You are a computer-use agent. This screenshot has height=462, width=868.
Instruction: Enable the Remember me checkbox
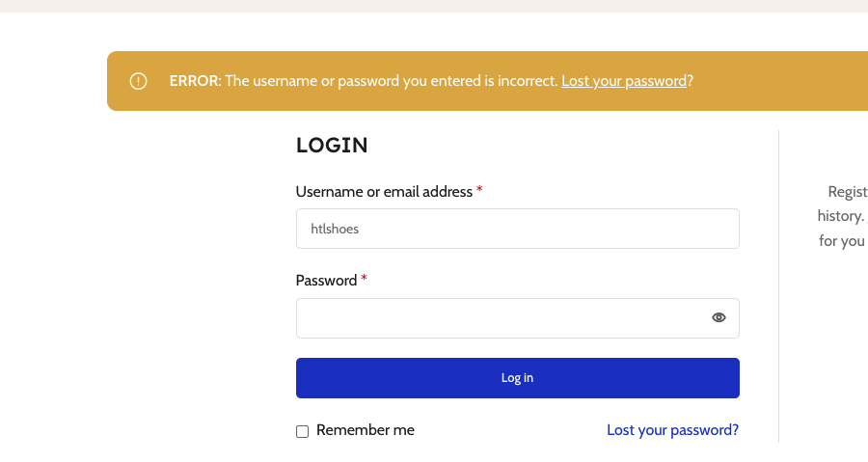pos(302,431)
